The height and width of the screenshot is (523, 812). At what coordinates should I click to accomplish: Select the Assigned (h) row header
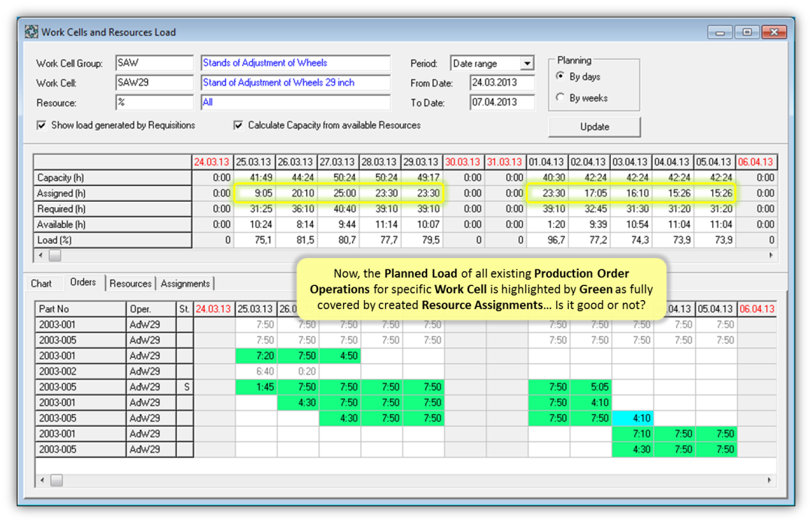click(113, 193)
